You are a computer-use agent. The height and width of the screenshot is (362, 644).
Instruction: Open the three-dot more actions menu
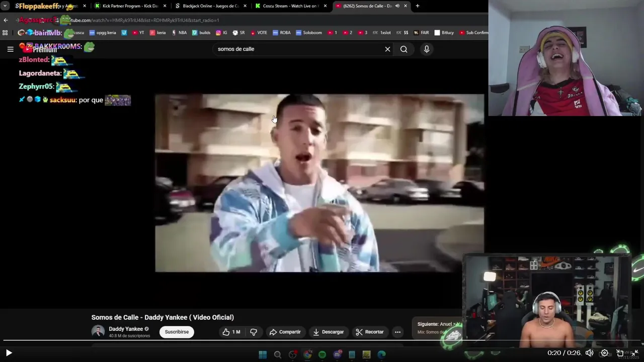click(397, 332)
